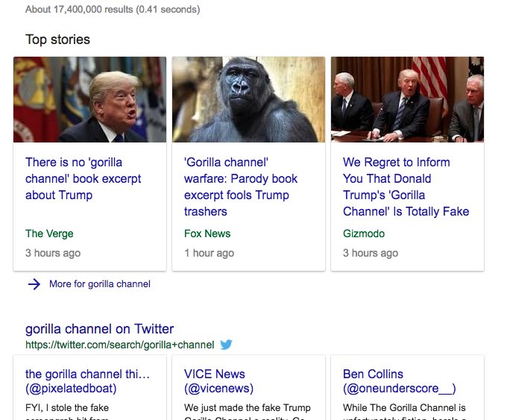Click the About 17,400,000 results text
Image resolution: width=507 pixels, height=420 pixels.
pos(113,10)
